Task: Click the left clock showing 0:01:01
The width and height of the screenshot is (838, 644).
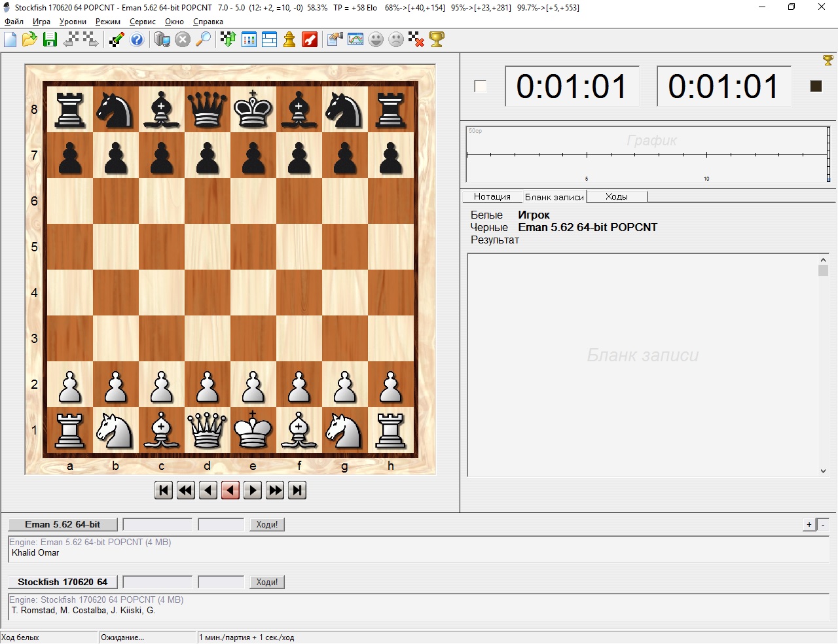Action: pos(572,86)
